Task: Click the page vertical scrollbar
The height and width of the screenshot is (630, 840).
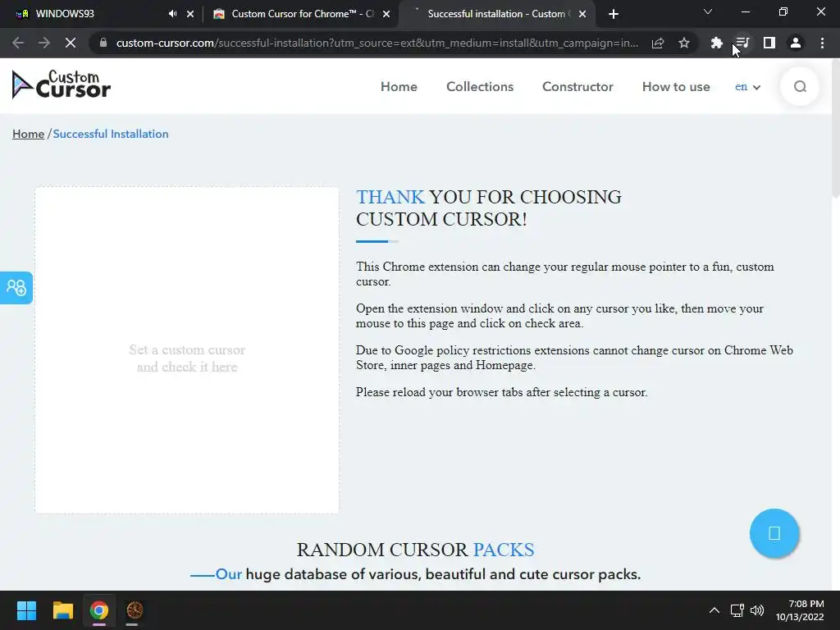Action: click(x=836, y=129)
